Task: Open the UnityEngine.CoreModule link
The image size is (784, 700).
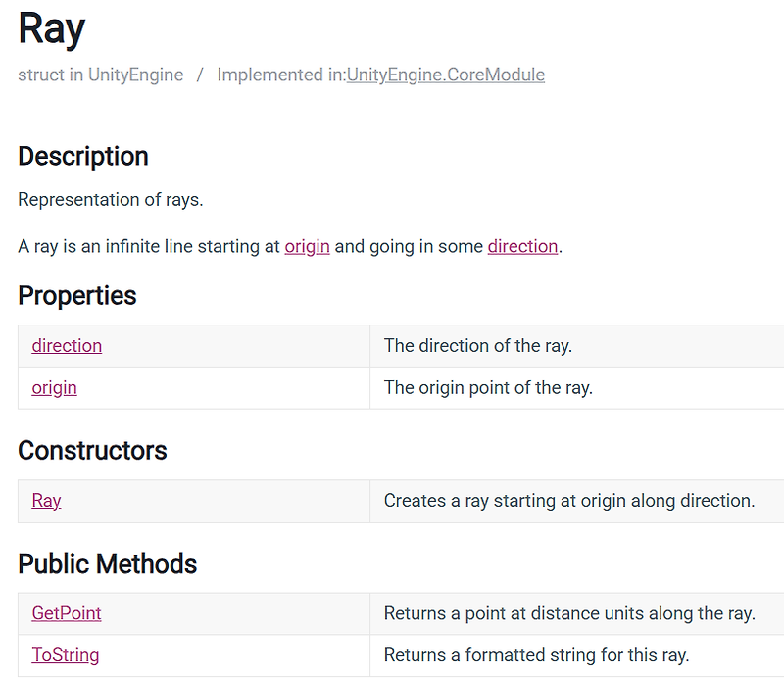Action: coord(445,75)
